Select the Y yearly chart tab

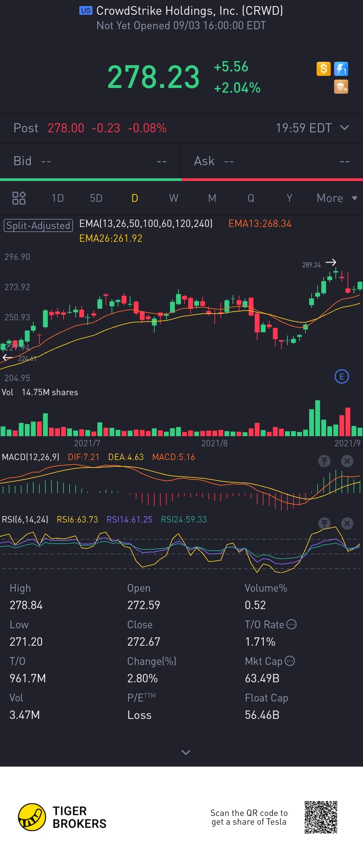click(x=289, y=198)
